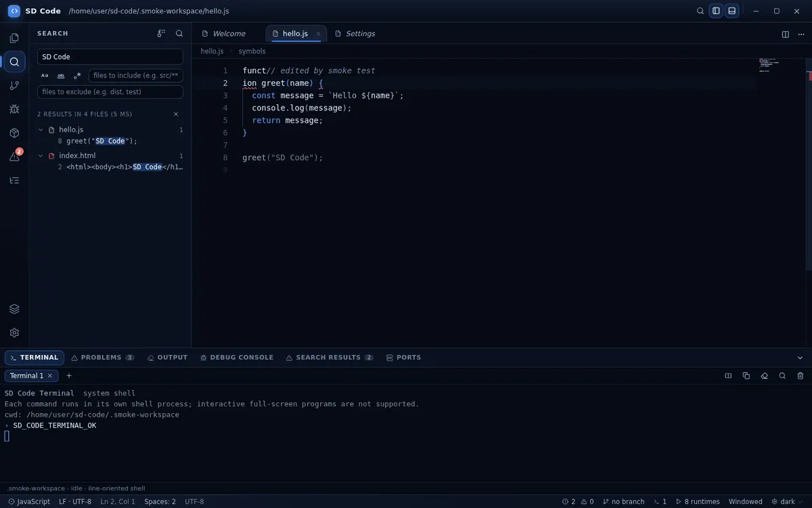Add a new terminal with the plus button
812x508 pixels.
click(x=68, y=376)
